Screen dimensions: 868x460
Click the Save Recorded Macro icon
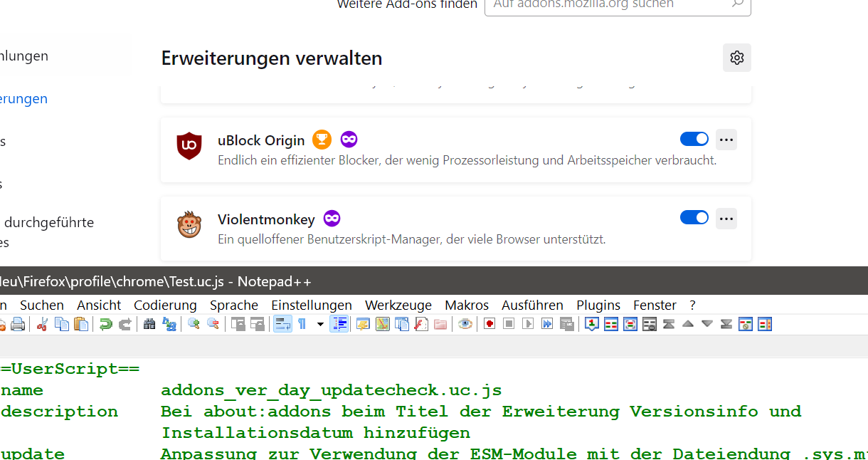tap(567, 324)
